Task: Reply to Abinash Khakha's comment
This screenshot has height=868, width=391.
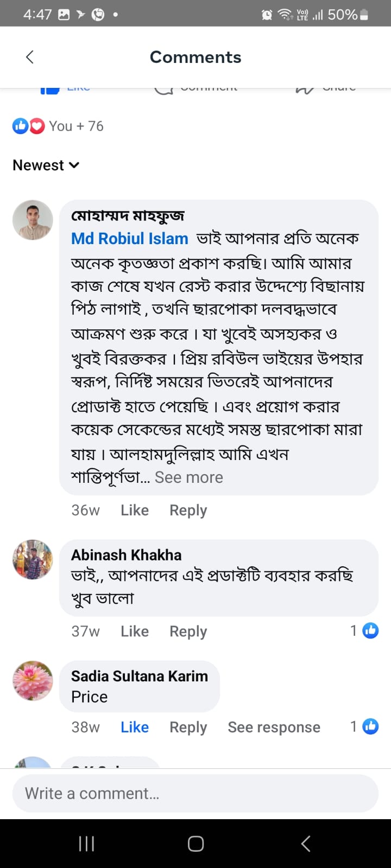Action: (x=188, y=631)
